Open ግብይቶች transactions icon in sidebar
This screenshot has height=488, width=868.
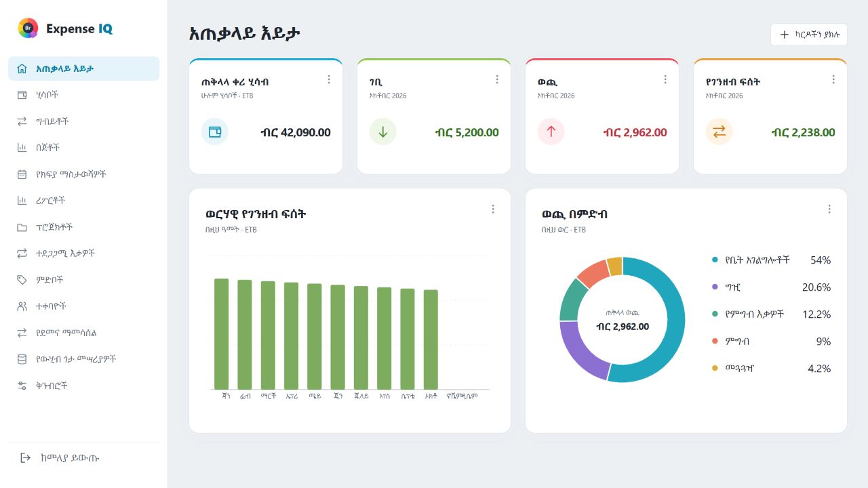pos(22,121)
